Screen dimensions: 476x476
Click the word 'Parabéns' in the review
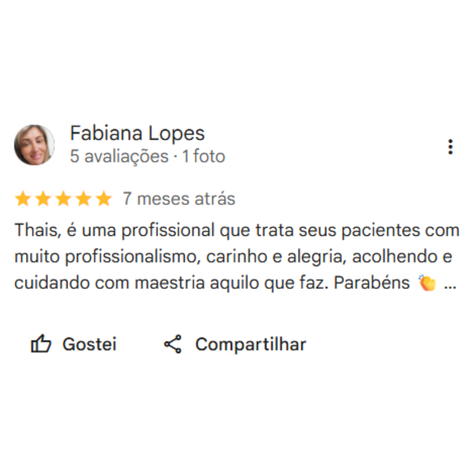(x=372, y=283)
